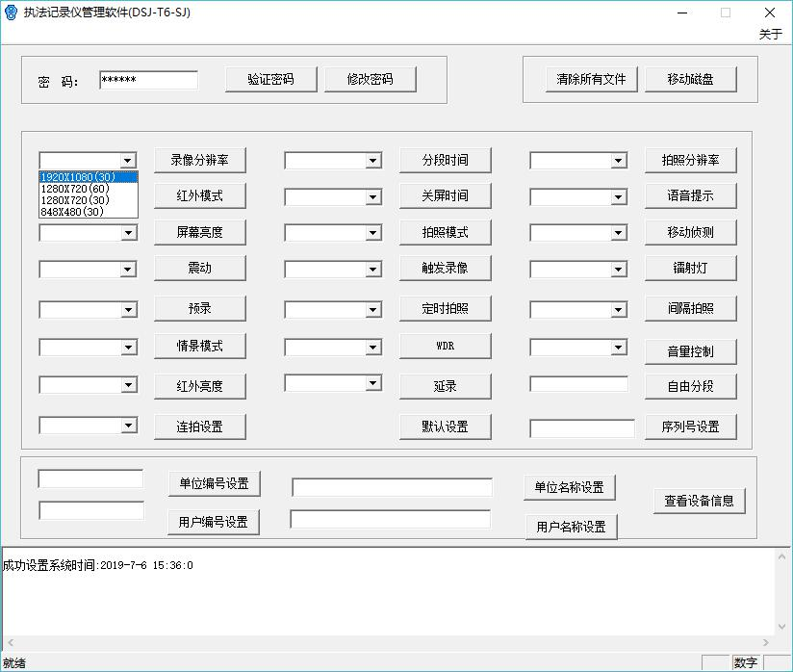
Task: Click the 验证密码 button
Action: (x=270, y=79)
